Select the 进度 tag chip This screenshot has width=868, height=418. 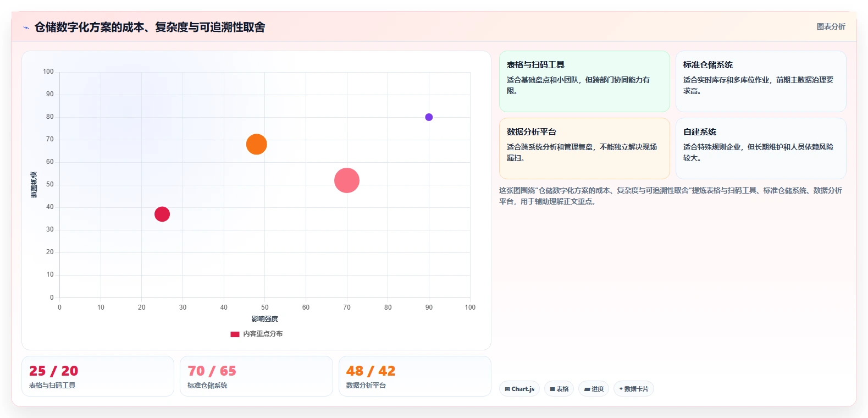[594, 389]
